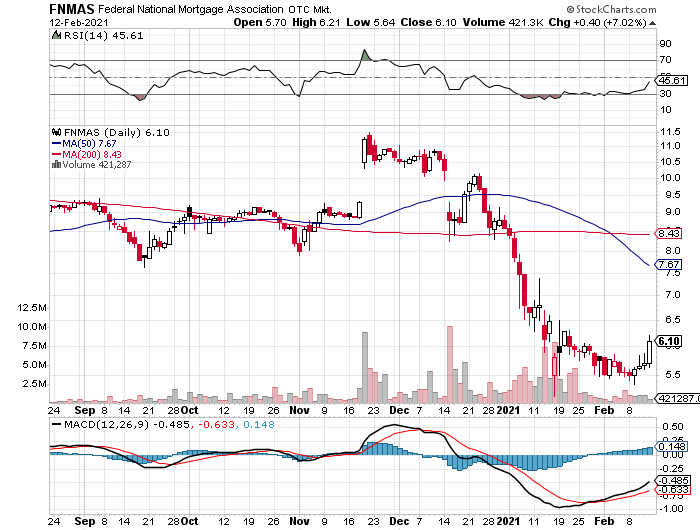Screen dimensions: 700x530
Task: Click the blue MA(50) line legend swatch
Action: point(56,143)
